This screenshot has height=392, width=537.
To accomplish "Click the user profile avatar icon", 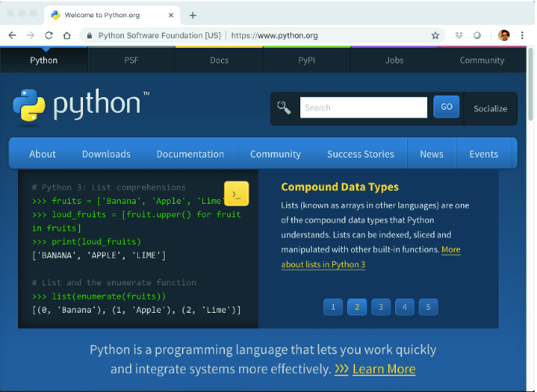I will tap(504, 35).
